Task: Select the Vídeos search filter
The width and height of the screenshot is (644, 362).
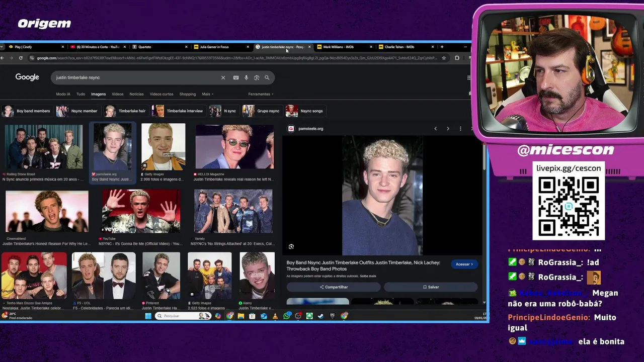Action: pyautogui.click(x=117, y=94)
